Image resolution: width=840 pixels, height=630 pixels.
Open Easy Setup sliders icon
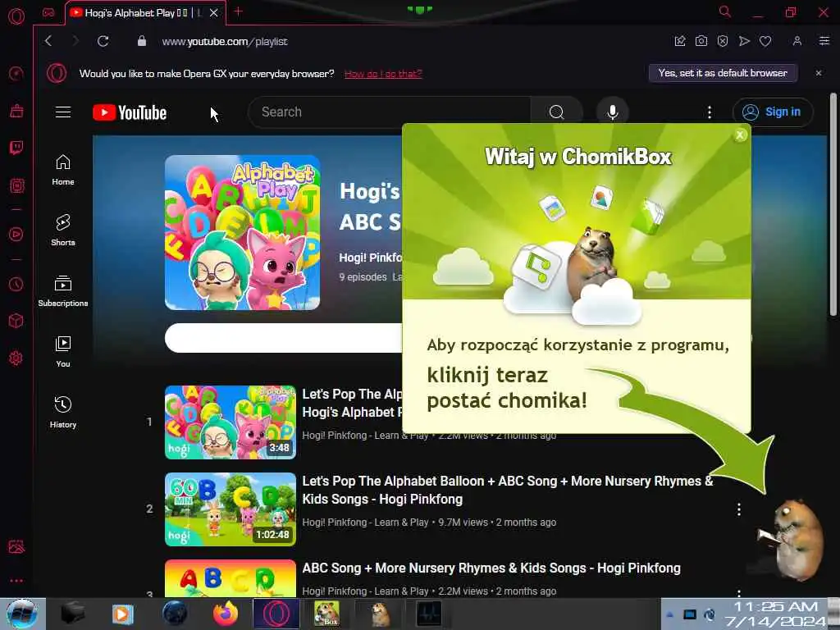click(x=824, y=41)
